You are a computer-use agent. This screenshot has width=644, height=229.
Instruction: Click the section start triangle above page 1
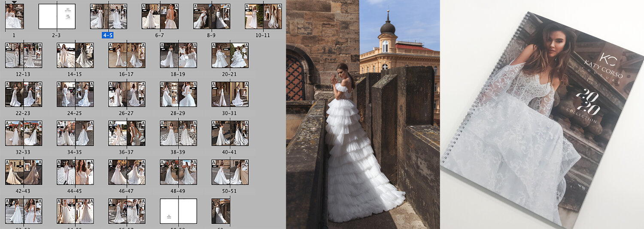(x=14, y=2)
